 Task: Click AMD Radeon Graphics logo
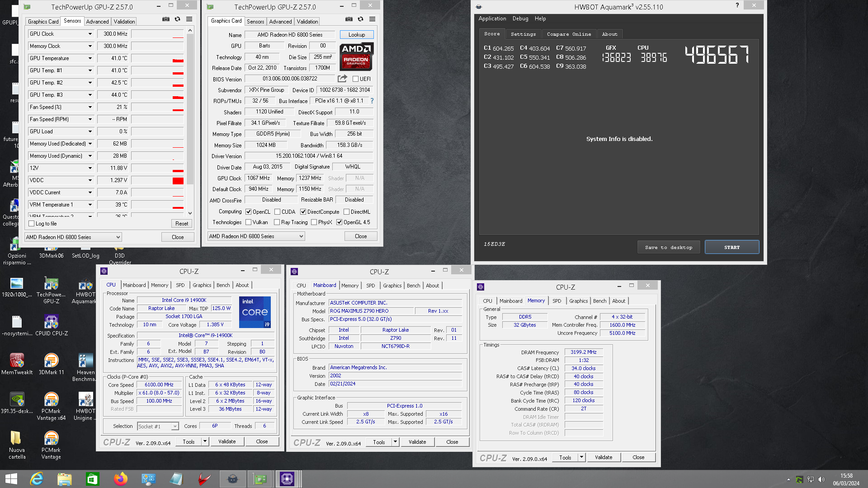point(356,56)
